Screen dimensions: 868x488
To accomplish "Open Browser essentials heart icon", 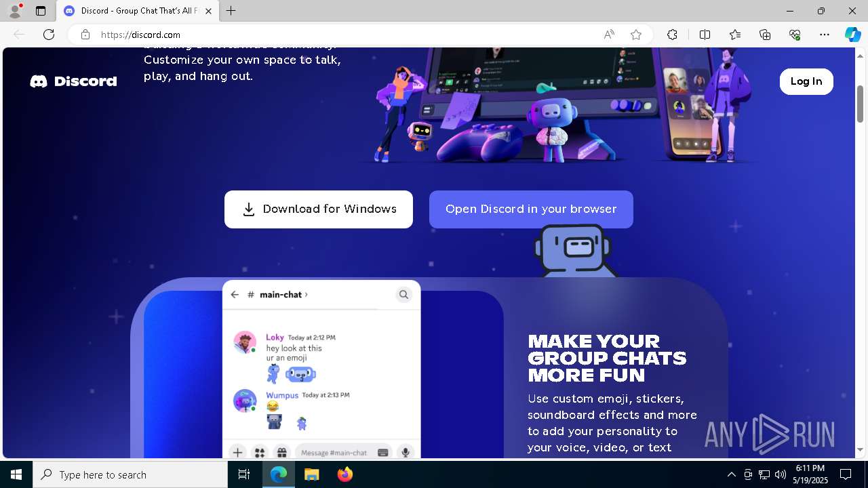I will 795,35.
